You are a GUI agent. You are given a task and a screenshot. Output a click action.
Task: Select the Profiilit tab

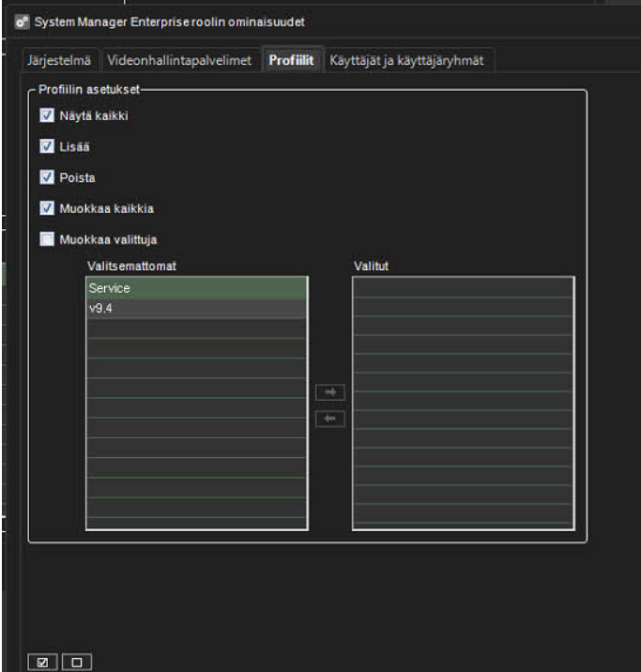[291, 60]
